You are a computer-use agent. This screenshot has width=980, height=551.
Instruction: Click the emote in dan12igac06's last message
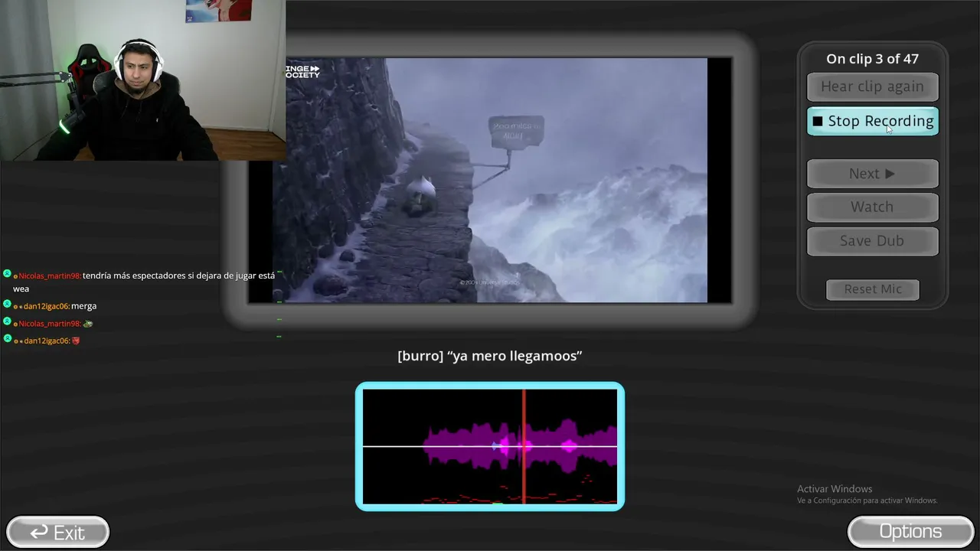76,341
